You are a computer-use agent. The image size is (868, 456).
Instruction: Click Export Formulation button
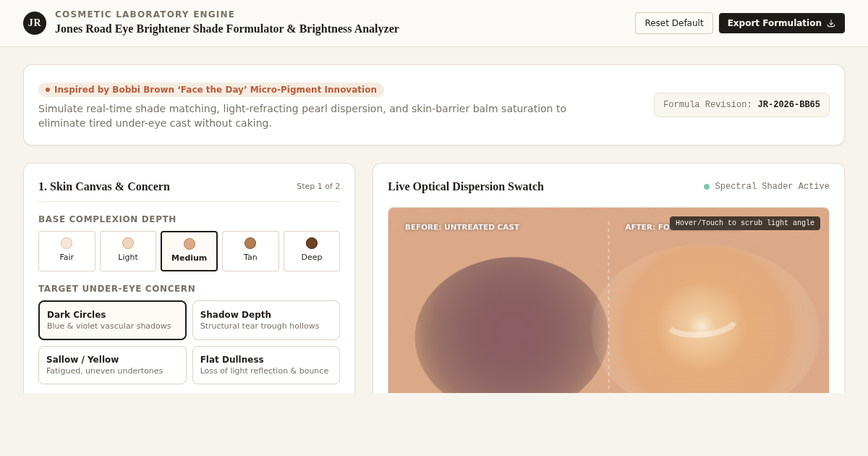[782, 23]
